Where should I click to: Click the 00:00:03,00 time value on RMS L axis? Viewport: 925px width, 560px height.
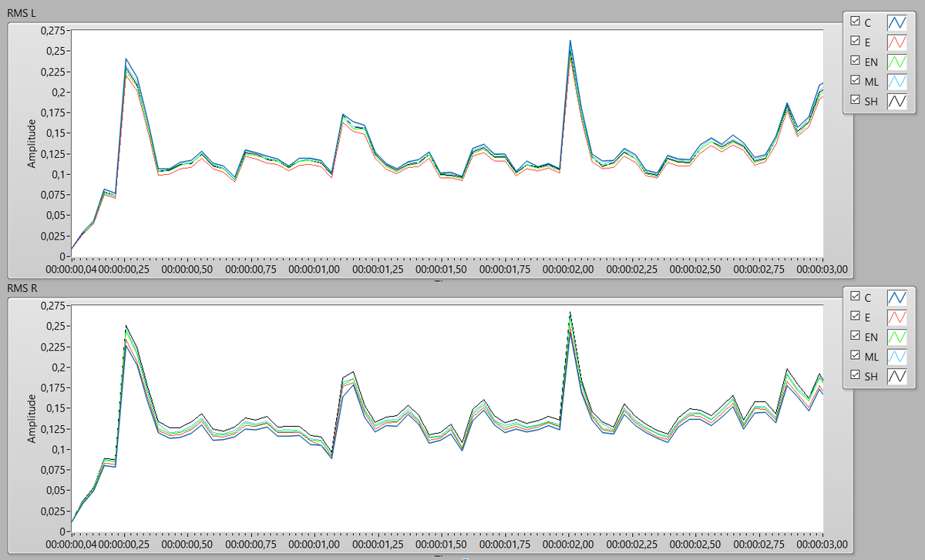click(822, 270)
